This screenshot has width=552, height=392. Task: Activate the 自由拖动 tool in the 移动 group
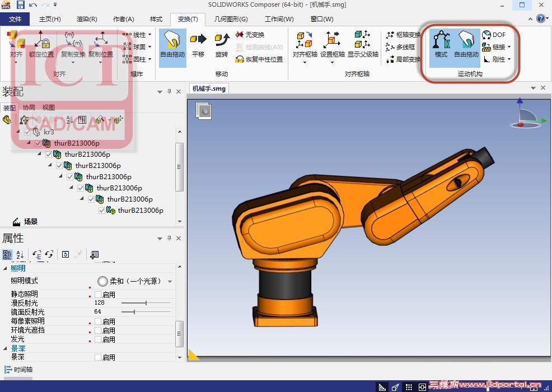tap(172, 48)
